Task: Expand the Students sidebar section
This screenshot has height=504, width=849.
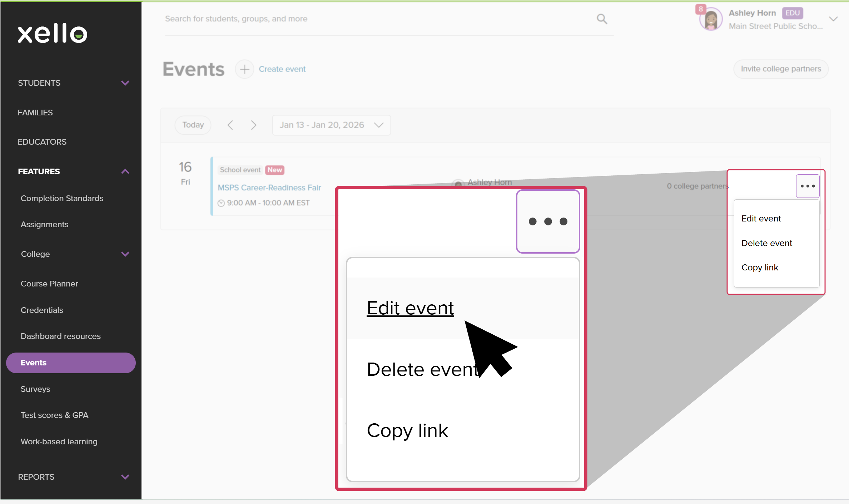Action: (x=125, y=83)
